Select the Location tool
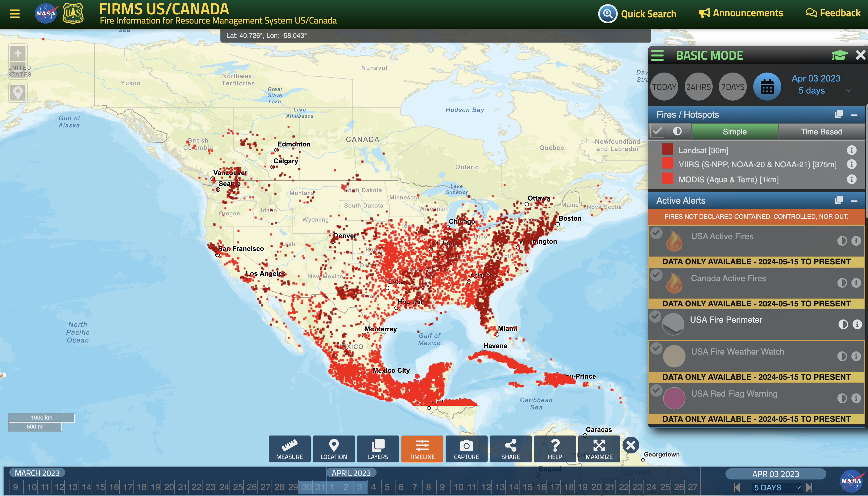Image resolution: width=868 pixels, height=496 pixels. [x=334, y=449]
